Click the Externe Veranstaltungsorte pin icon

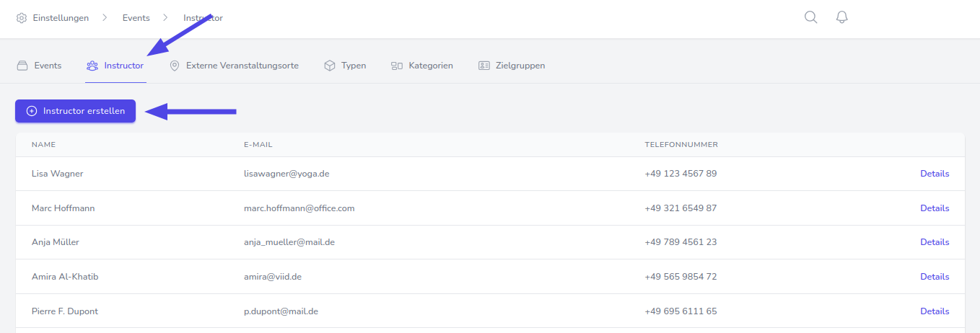click(174, 66)
